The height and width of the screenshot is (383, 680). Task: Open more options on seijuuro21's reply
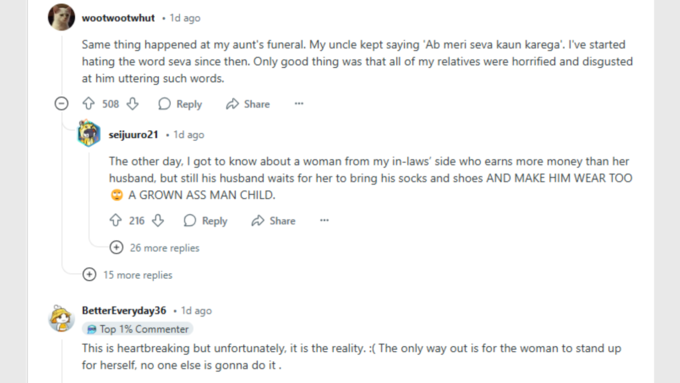click(324, 220)
